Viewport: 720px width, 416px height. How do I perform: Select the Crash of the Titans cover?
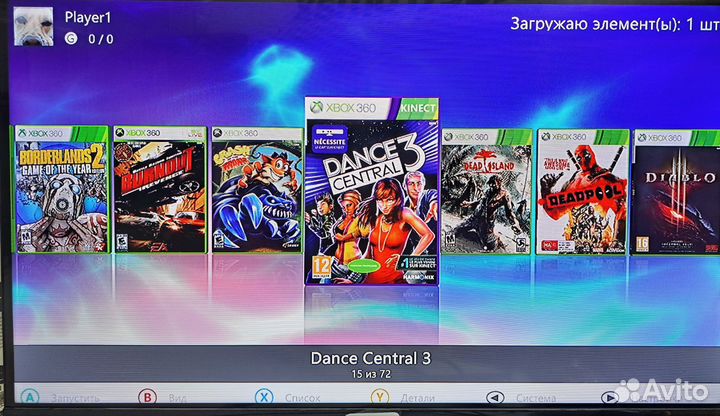257,190
